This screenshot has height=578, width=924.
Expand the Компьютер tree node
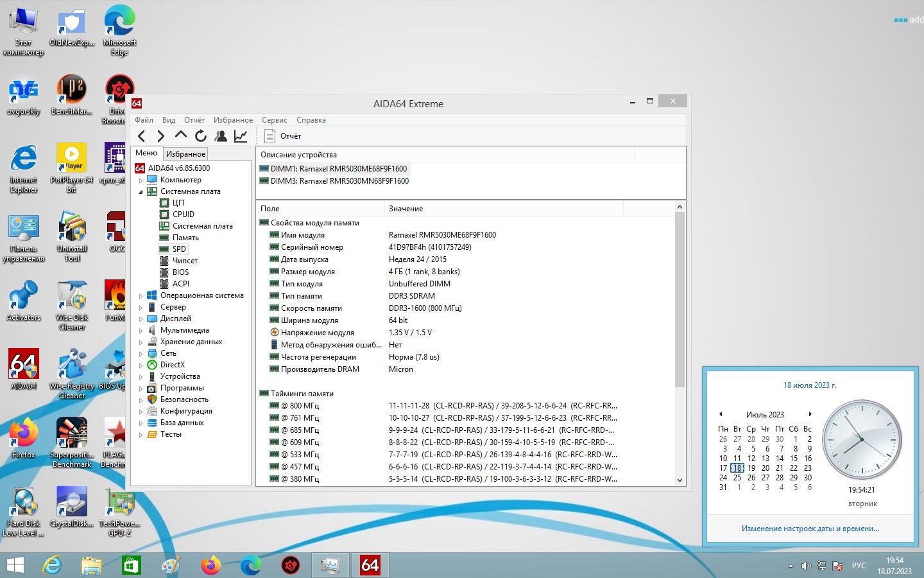coord(141,180)
